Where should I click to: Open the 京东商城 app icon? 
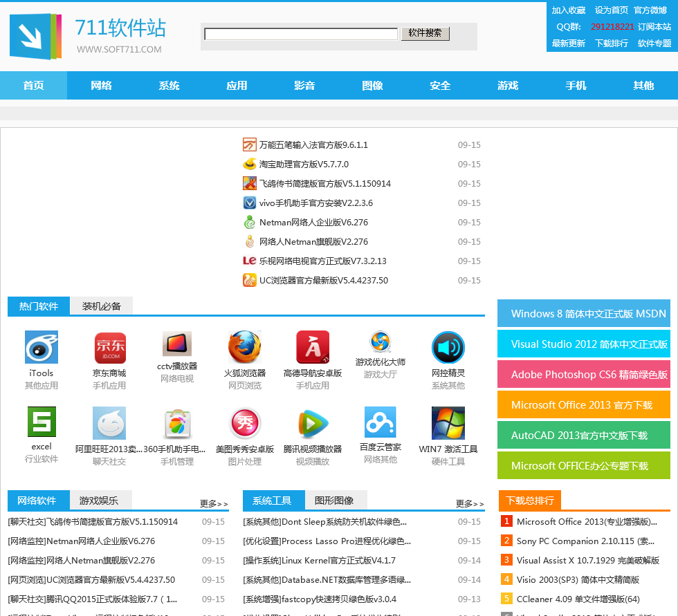[110, 348]
